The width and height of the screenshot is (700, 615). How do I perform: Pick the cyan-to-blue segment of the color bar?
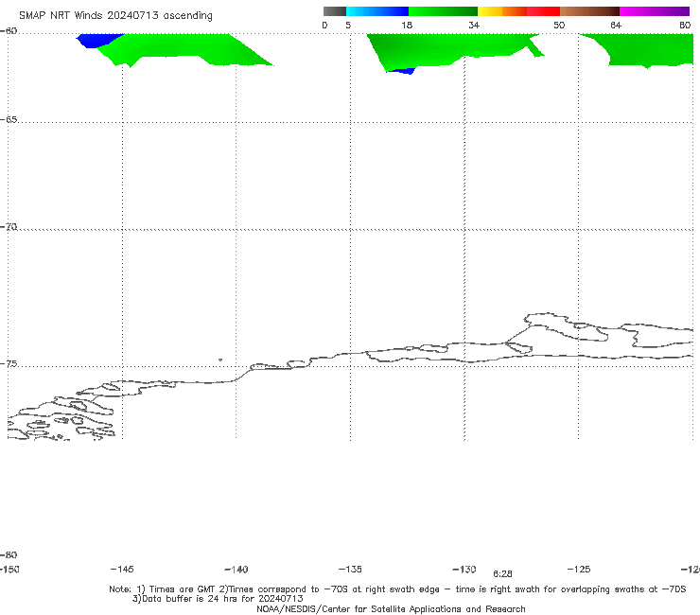coord(377,11)
